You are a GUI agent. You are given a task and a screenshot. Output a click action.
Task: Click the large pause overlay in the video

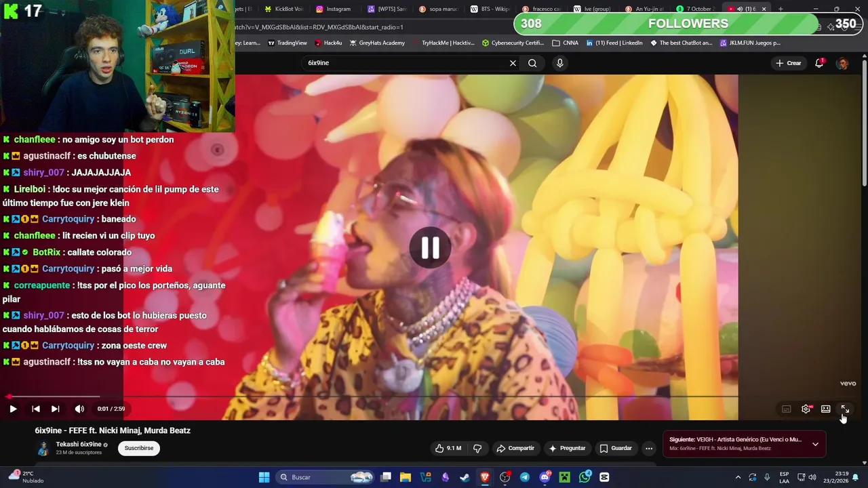click(430, 248)
